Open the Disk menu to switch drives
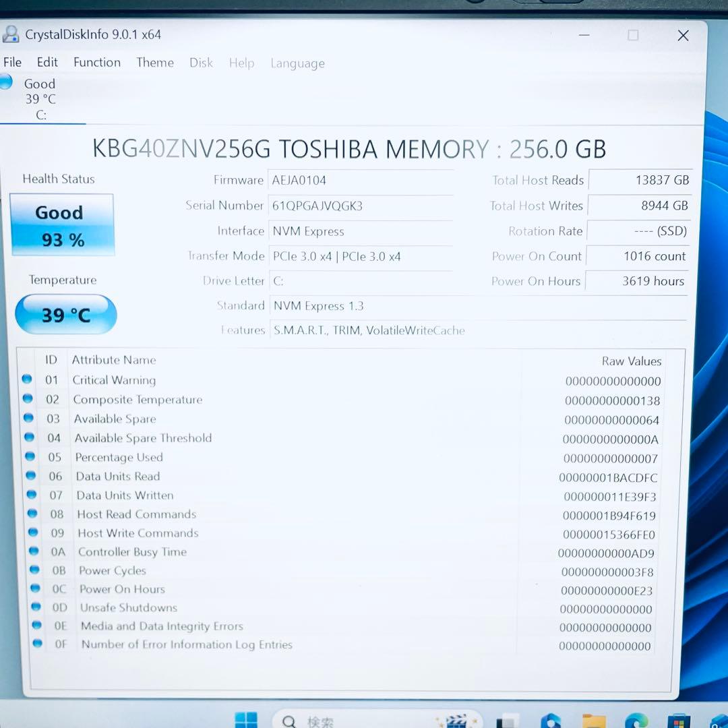 [201, 62]
